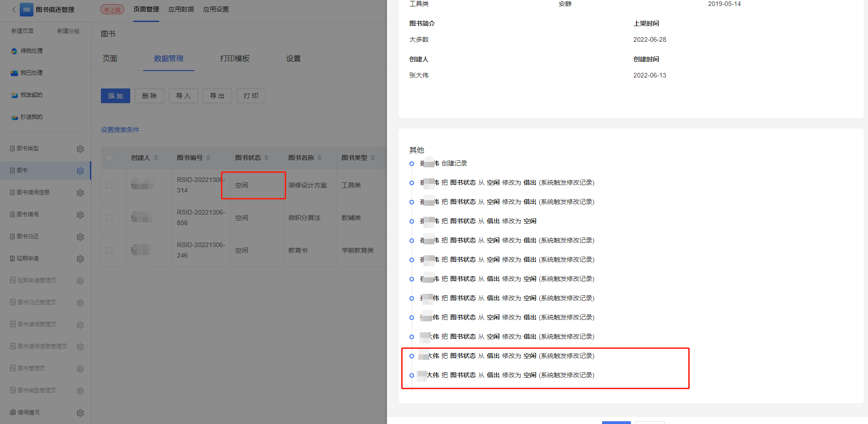This screenshot has width=868, height=424.
Task: Open the 应用设置 top tab
Action: click(x=216, y=9)
